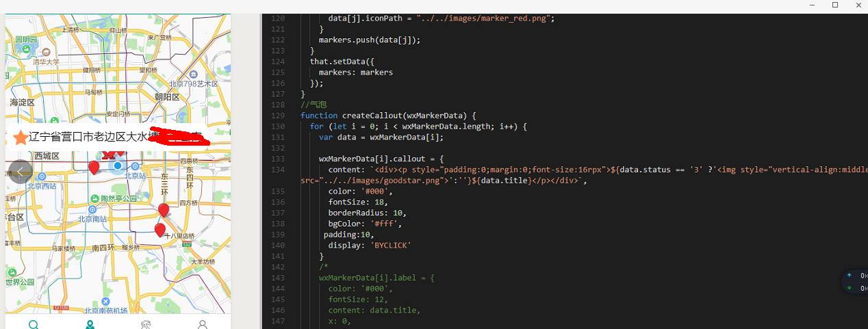Tap the 陶然亭公园 park icon on the map
The height and width of the screenshot is (329, 868).
94,198
